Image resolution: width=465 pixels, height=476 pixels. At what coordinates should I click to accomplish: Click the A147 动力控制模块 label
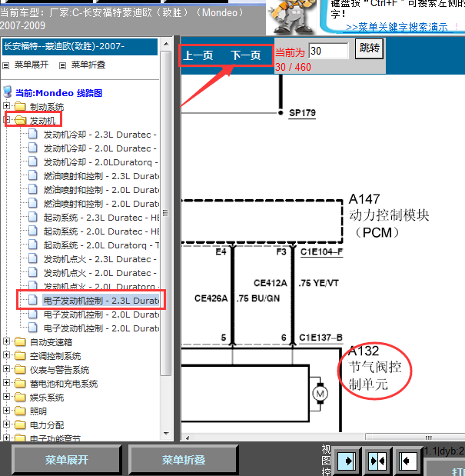pos(389,216)
